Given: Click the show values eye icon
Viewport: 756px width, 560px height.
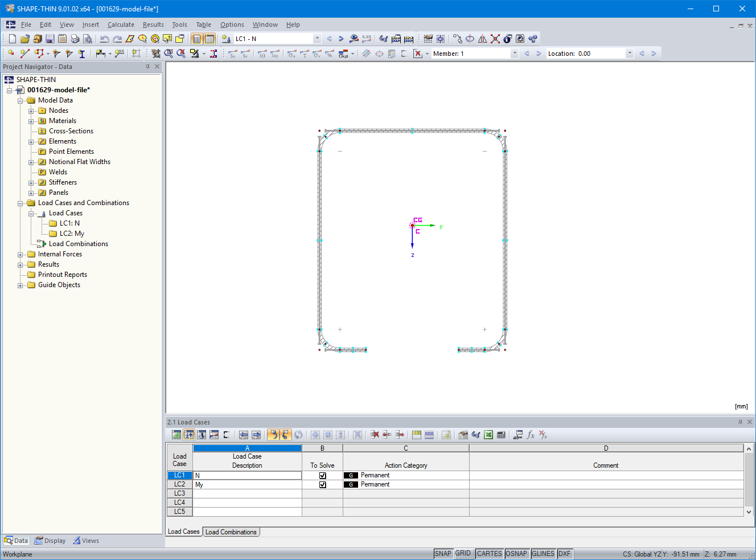Looking at the screenshot, I should (354, 39).
